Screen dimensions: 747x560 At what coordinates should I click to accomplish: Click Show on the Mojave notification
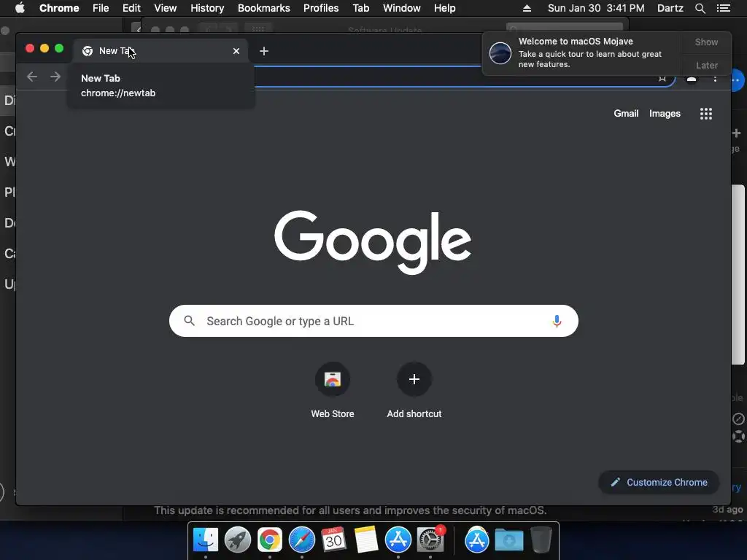pyautogui.click(x=706, y=42)
